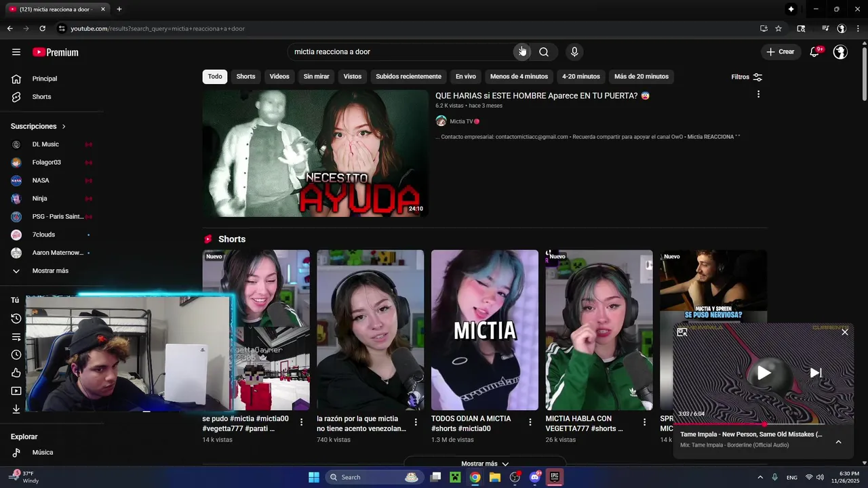Open Downloads arrow icon in sidebar
This screenshot has height=488, width=868.
coord(16,409)
